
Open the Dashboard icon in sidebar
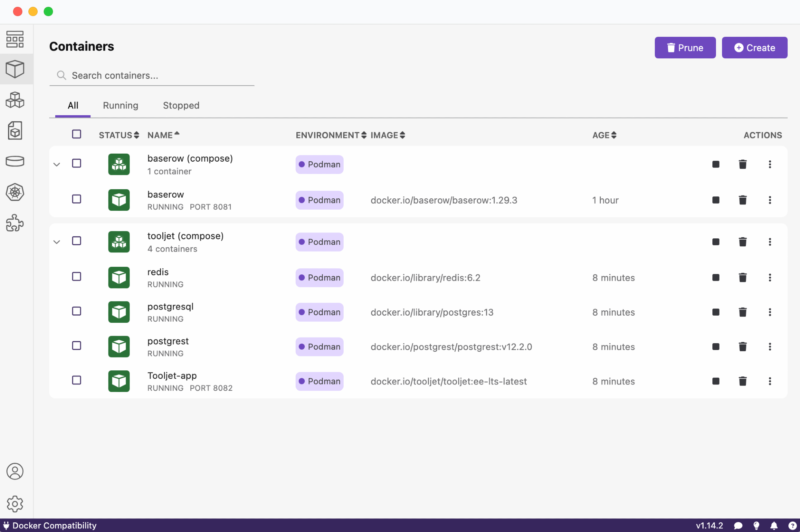coord(15,39)
